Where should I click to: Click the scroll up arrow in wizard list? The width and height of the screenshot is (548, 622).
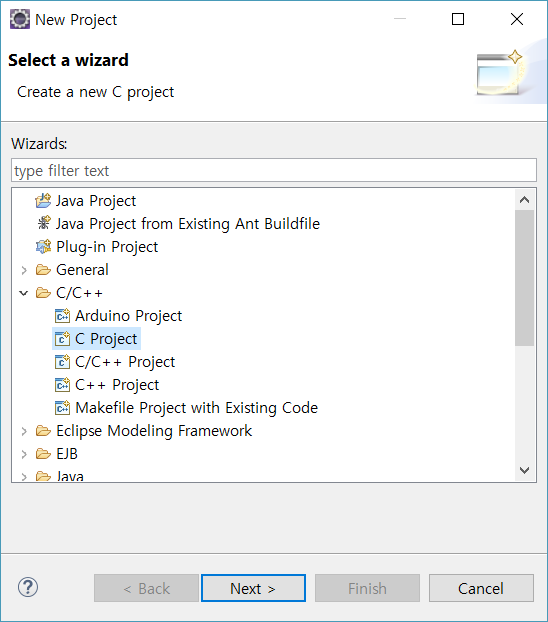[x=524, y=200]
